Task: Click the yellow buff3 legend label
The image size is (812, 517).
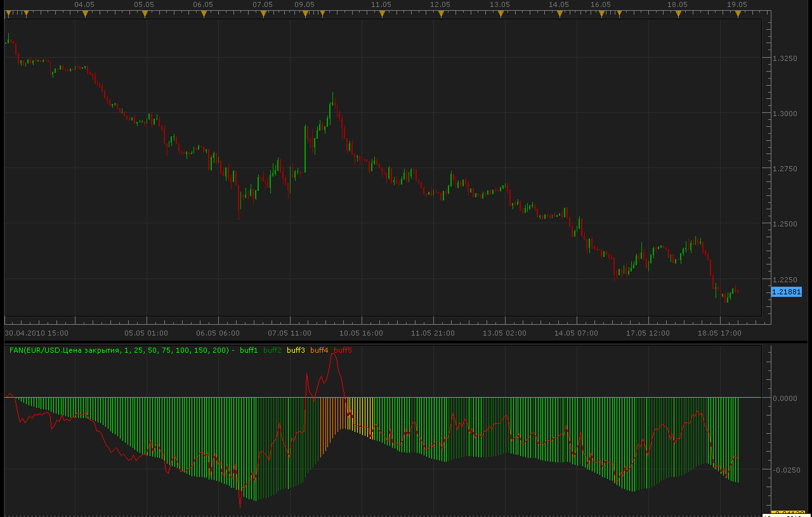Action: pyautogui.click(x=296, y=350)
